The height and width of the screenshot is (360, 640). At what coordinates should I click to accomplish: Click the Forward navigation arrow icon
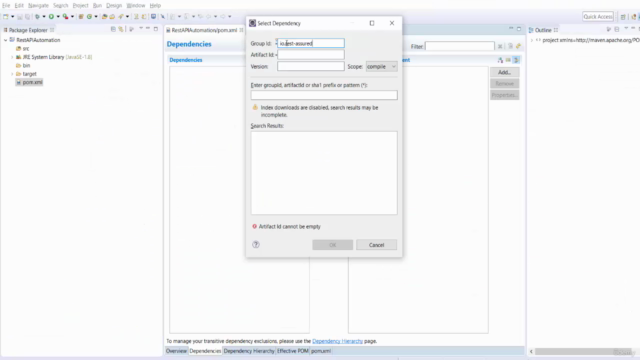pos(223,17)
